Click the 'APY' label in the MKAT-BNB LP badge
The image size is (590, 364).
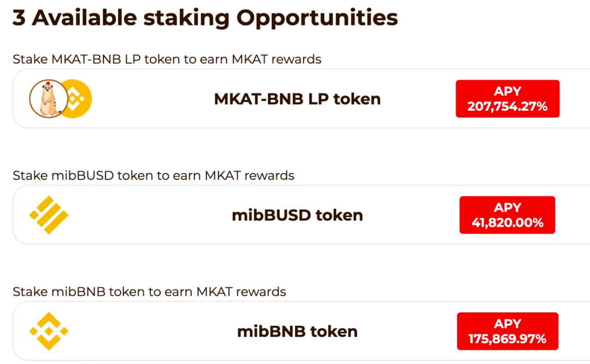pyautogui.click(x=508, y=91)
